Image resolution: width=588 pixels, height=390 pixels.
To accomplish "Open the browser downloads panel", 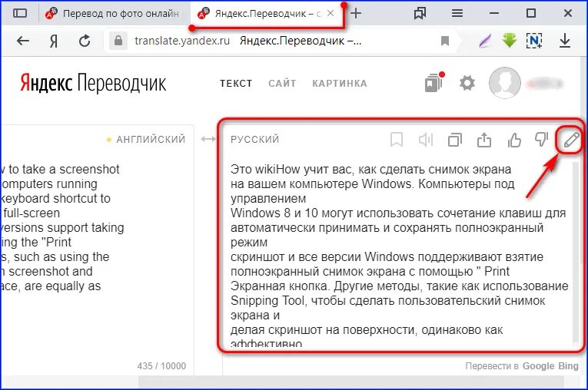I will pos(565,41).
